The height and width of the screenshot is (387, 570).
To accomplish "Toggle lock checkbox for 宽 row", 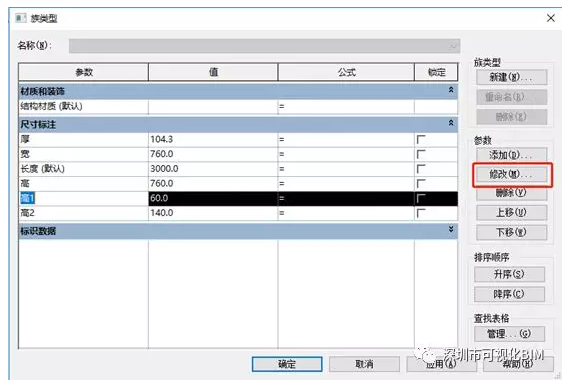I will 421,154.
